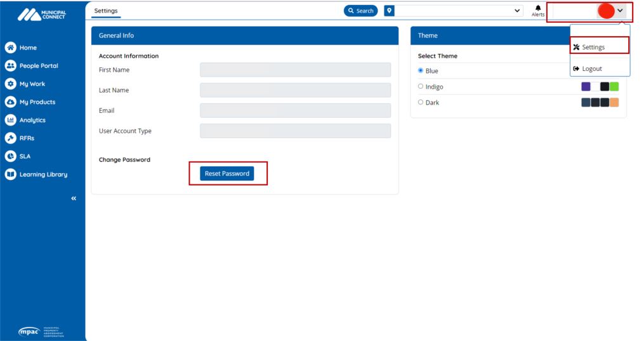Click the Change Password label
This screenshot has width=644, height=341.
pos(124,160)
